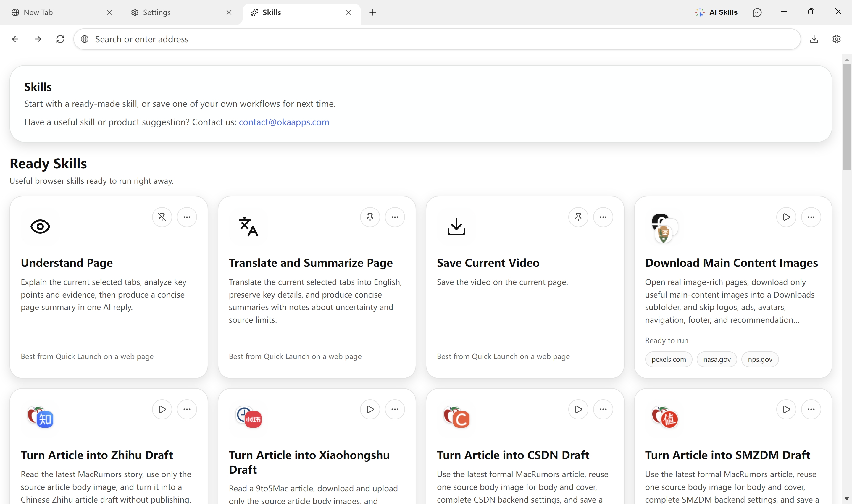Click the Zhihu Draft skill icon
This screenshot has width=852, height=504.
pyautogui.click(x=41, y=417)
